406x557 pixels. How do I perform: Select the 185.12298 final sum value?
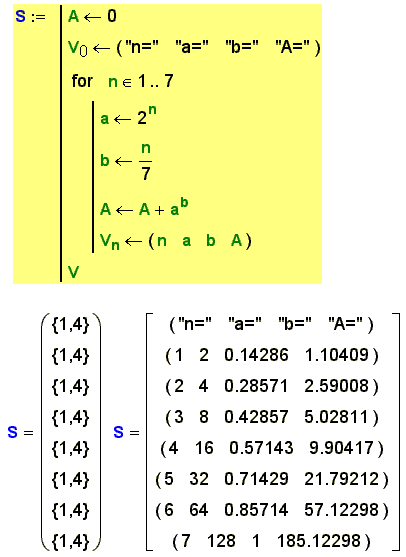319,541
